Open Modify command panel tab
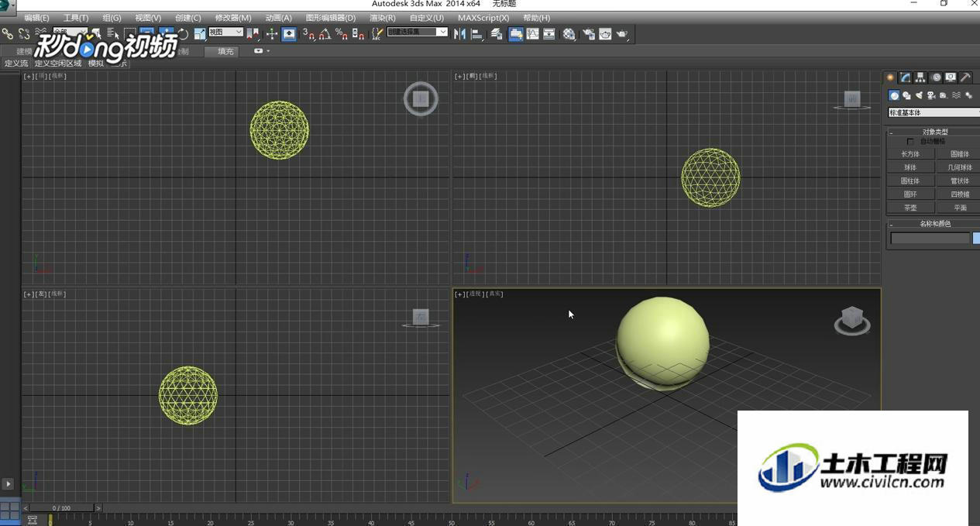980x526 pixels. (x=906, y=77)
